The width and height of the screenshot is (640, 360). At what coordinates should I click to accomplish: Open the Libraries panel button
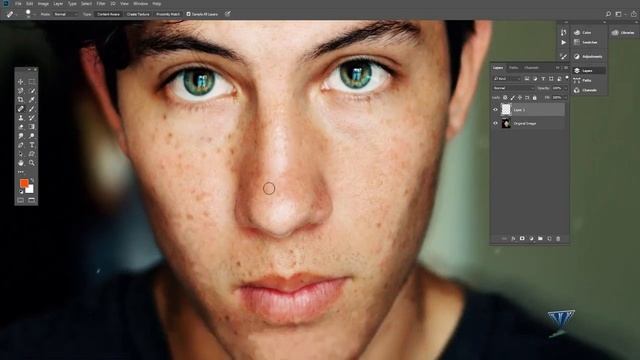(x=623, y=33)
